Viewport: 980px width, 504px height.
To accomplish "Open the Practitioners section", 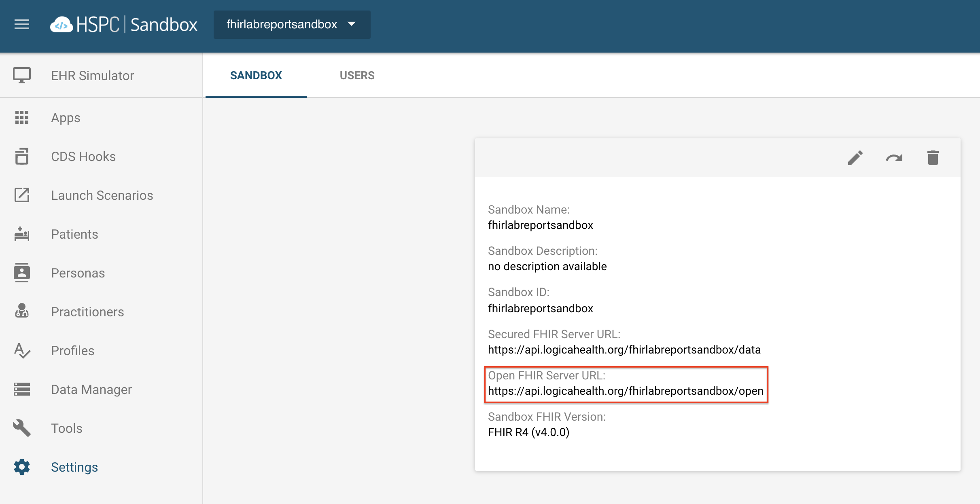I will coord(87,312).
